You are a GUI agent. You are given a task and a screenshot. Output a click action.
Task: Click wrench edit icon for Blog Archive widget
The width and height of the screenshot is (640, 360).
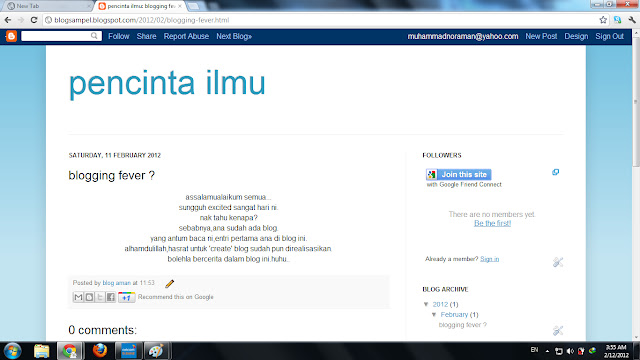click(558, 330)
